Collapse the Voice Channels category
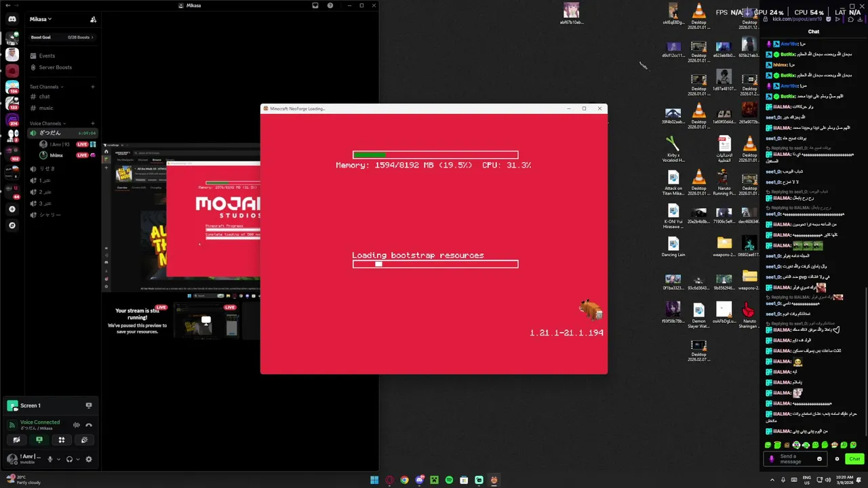The height and width of the screenshot is (488, 868). (47, 123)
